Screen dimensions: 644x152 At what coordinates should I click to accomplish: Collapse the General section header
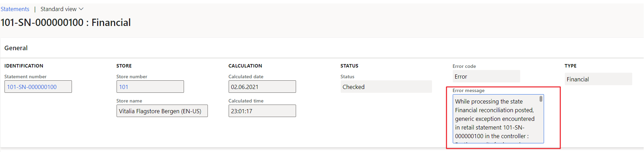pos(16,48)
